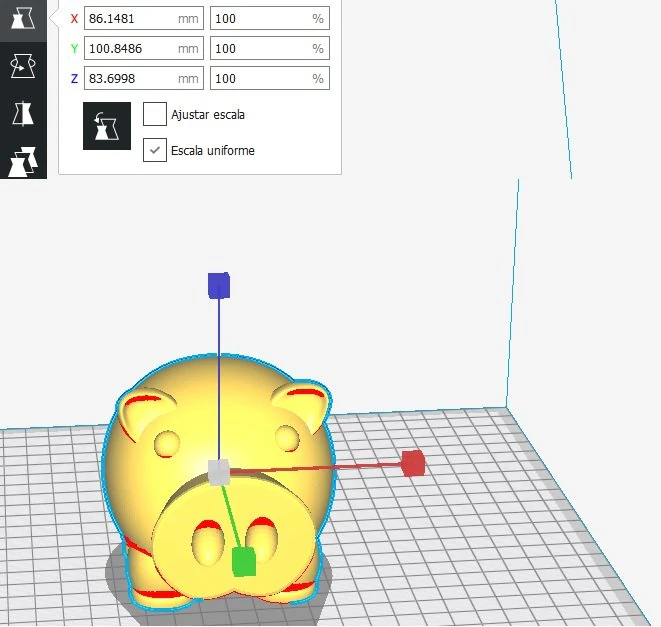The width and height of the screenshot is (661, 627).
Task: Grab the green Y-axis scale handle
Action: point(244,561)
